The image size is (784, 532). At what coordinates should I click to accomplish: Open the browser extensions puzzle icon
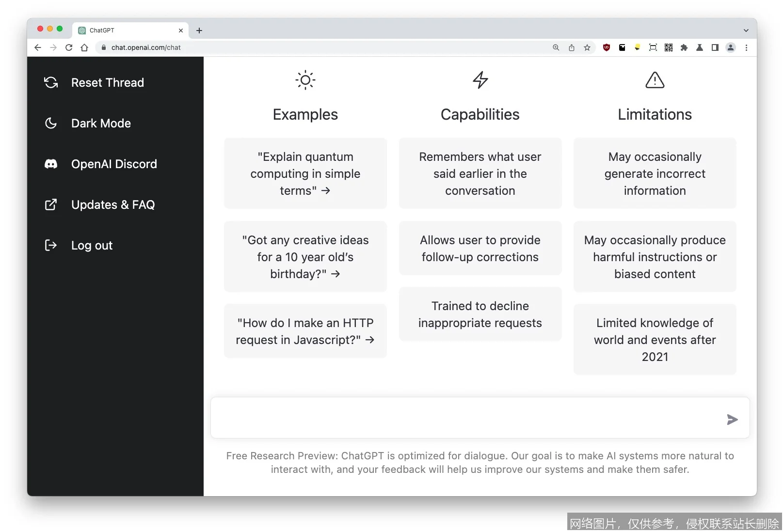(x=684, y=47)
